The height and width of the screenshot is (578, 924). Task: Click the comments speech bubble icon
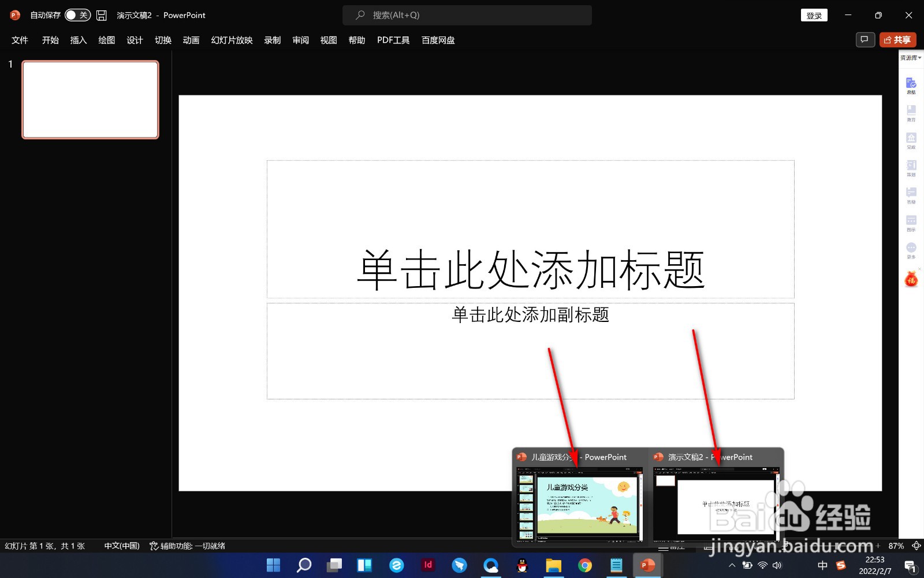[865, 39]
